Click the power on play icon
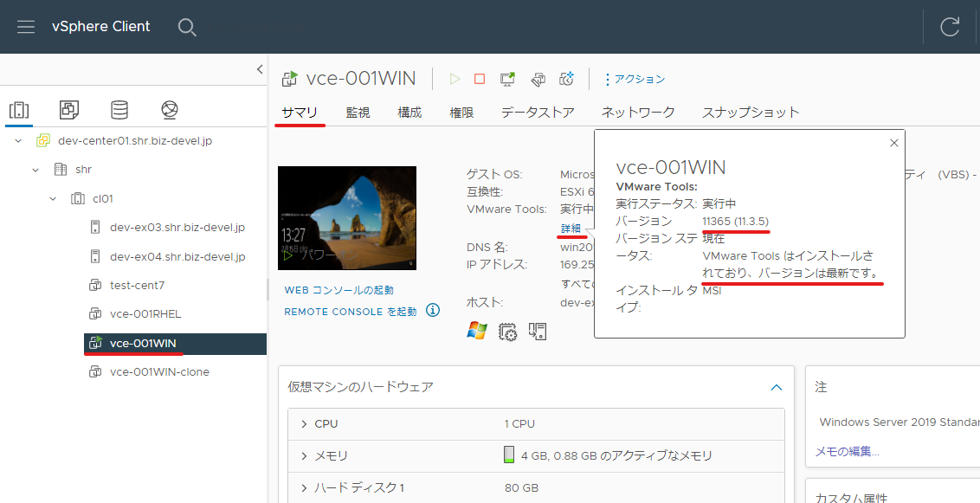Image resolution: width=980 pixels, height=503 pixels. click(x=455, y=79)
